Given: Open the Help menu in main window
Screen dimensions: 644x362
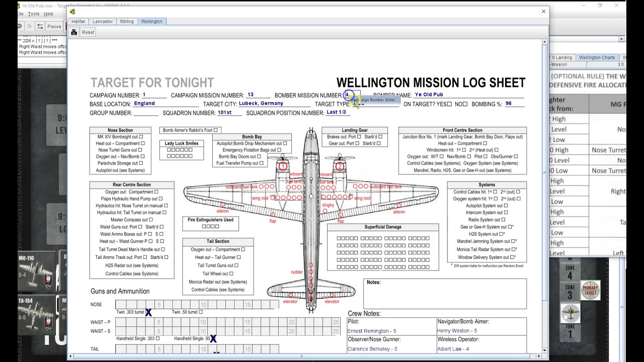Looking at the screenshot, I should coord(48,14).
